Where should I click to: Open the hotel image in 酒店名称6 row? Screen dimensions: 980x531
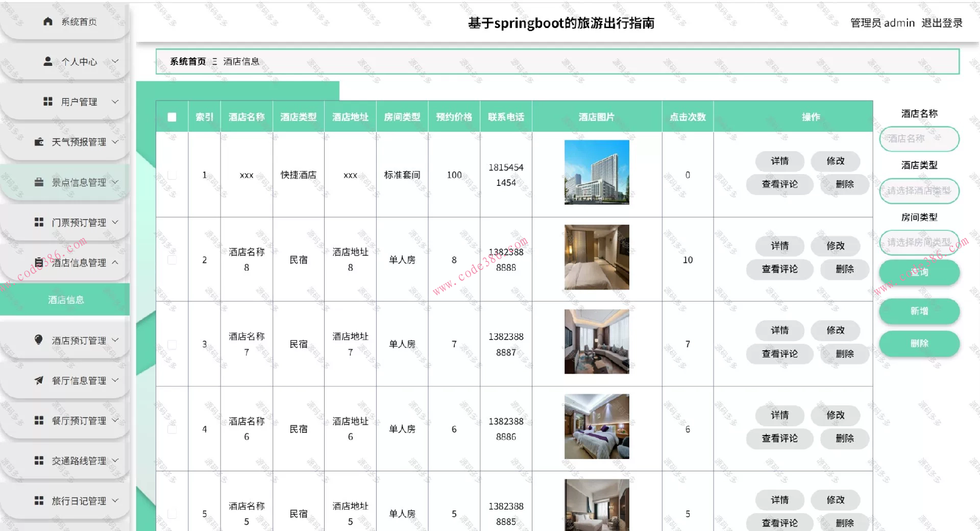pos(597,426)
